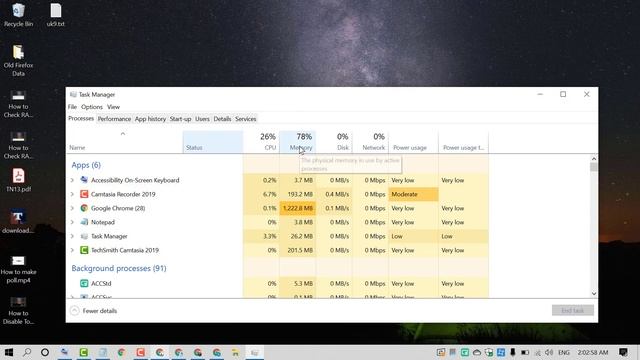Expand TechSmith Camtasia 2019 row
The image size is (640, 360).
(x=72, y=250)
